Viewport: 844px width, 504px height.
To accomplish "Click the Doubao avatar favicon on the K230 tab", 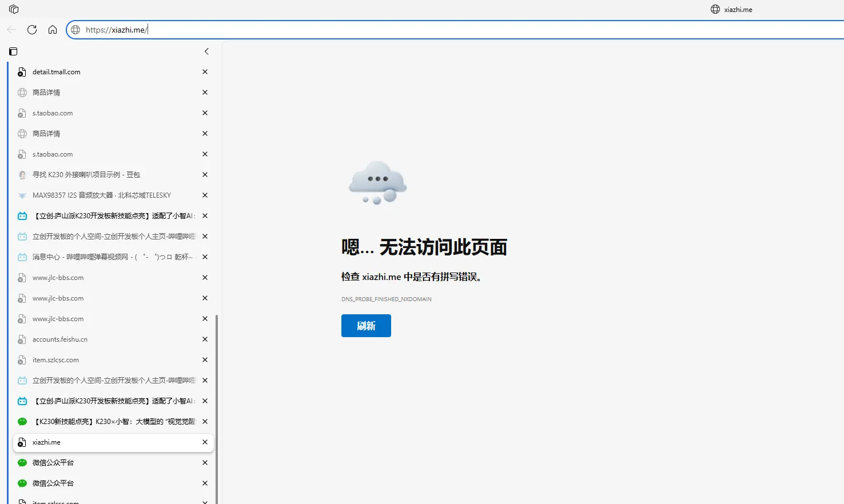I will coord(22,174).
